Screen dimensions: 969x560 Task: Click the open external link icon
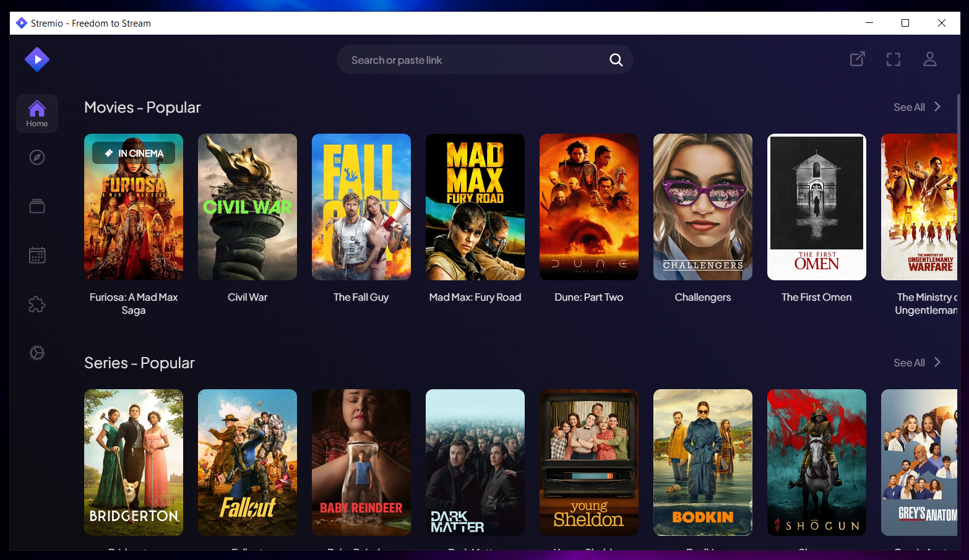coord(857,59)
